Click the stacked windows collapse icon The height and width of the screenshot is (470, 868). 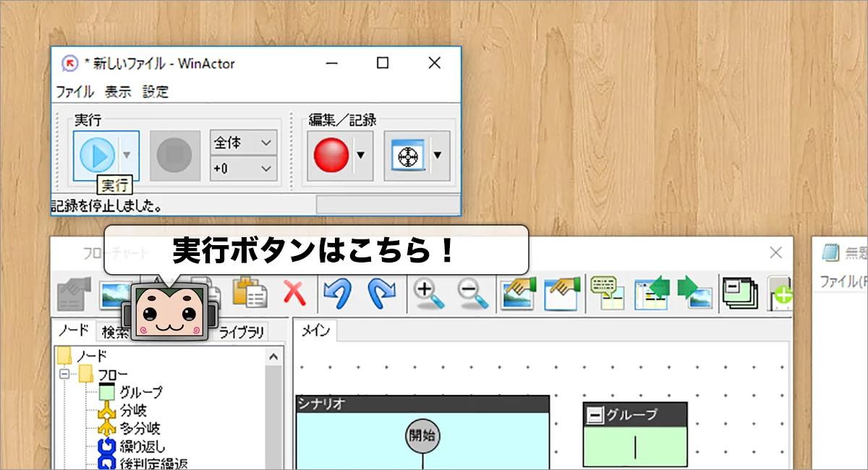click(x=741, y=292)
